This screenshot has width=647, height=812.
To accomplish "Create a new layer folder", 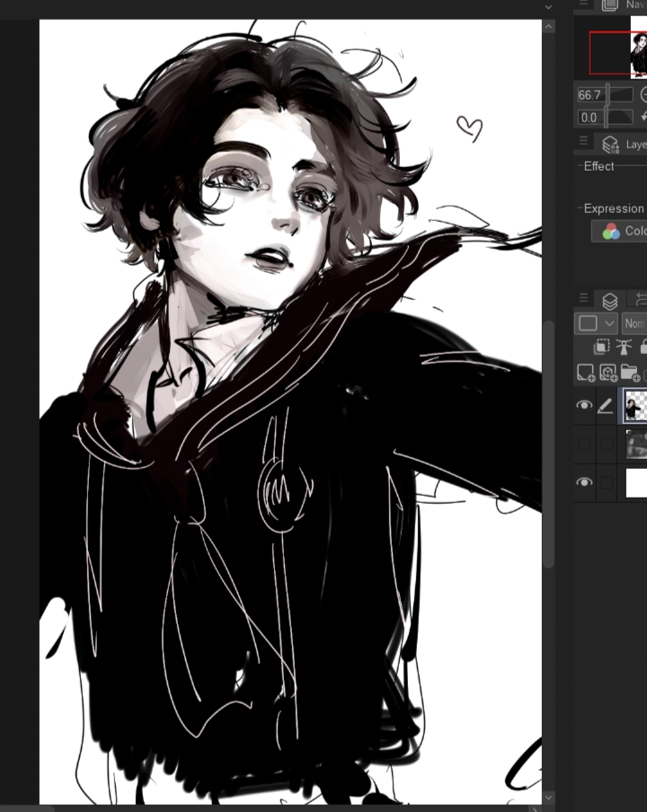I will tap(629, 372).
